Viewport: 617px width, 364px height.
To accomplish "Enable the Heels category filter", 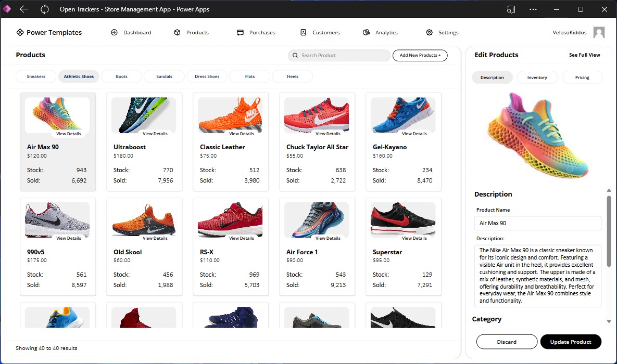I will pos(293,76).
